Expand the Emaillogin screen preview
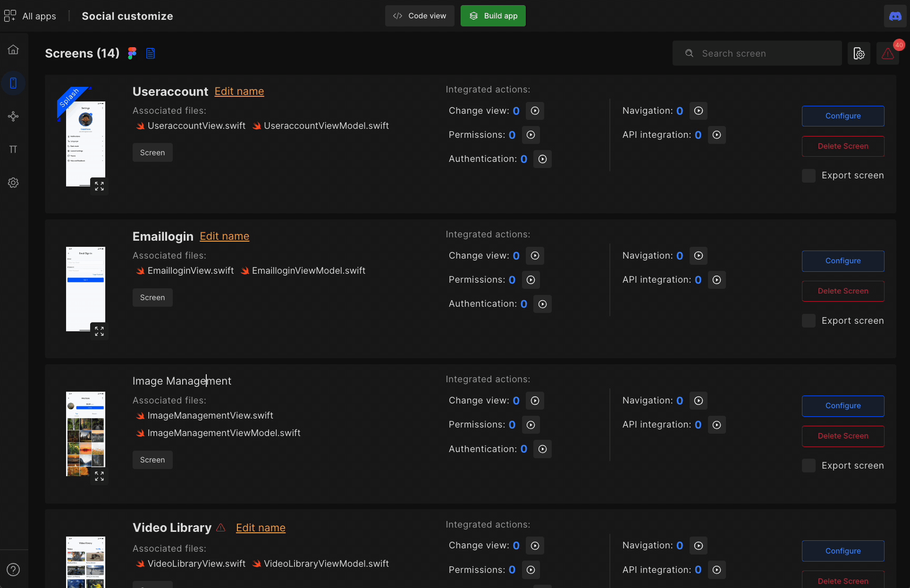The width and height of the screenshot is (910, 588). coord(99,331)
